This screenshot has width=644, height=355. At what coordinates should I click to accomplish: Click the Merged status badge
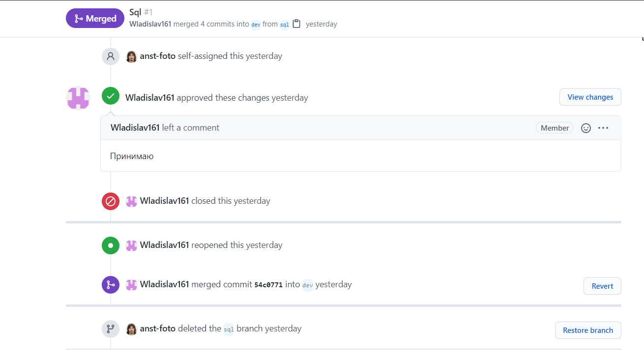95,18
